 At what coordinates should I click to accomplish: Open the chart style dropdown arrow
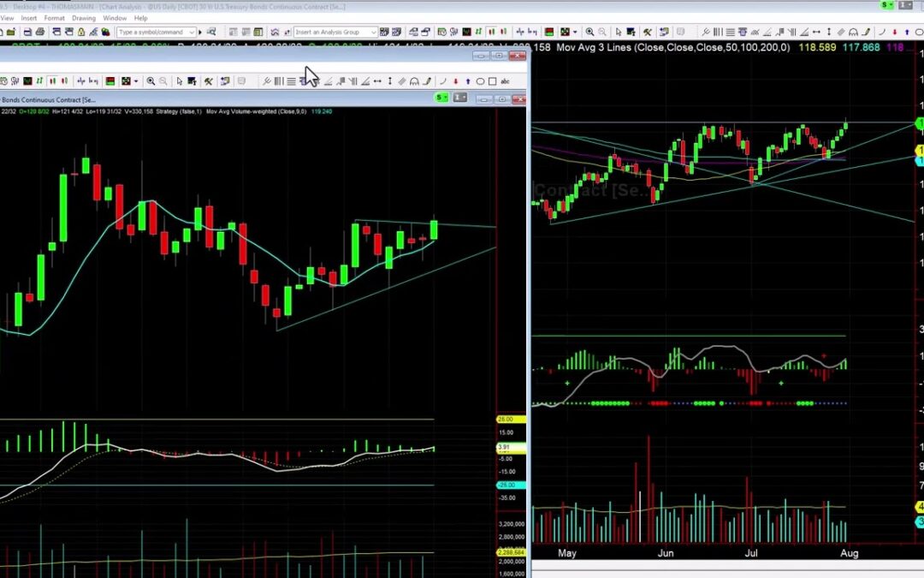pos(136,81)
